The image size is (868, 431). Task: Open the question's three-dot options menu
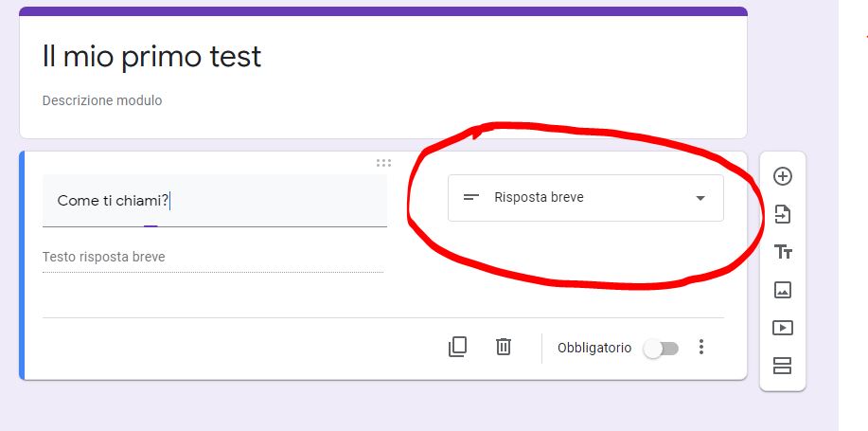[701, 348]
